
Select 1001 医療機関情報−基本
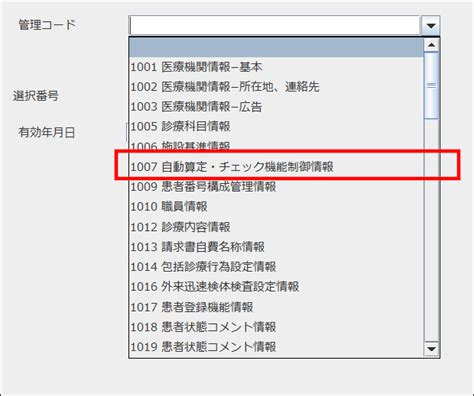point(276,67)
